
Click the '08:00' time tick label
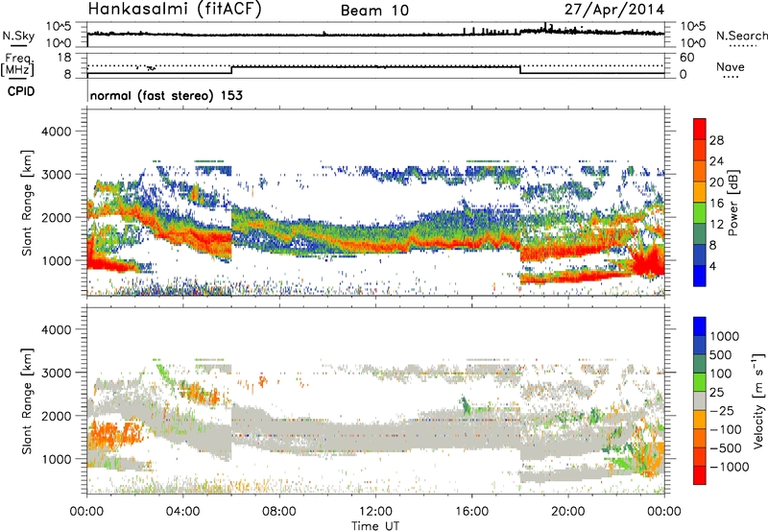pos(279,512)
